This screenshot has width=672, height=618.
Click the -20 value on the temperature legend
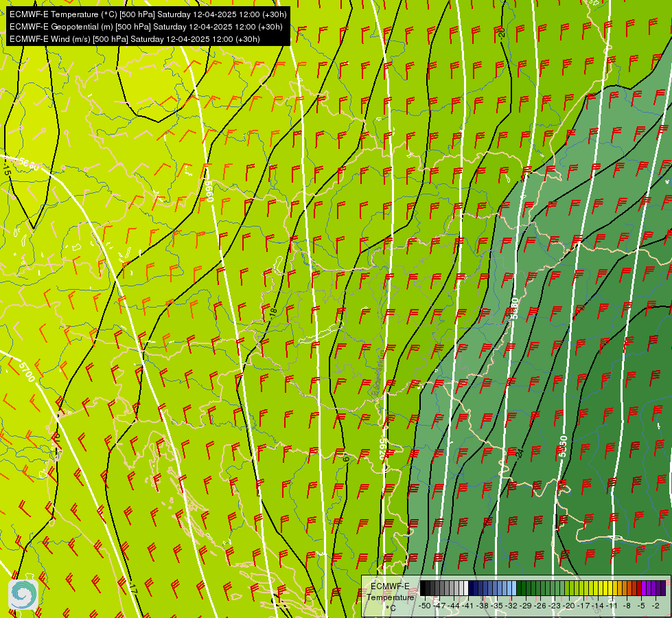click(569, 606)
